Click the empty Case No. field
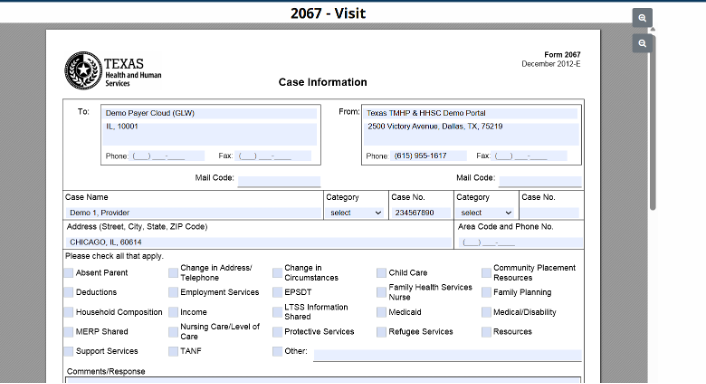 pyautogui.click(x=550, y=212)
